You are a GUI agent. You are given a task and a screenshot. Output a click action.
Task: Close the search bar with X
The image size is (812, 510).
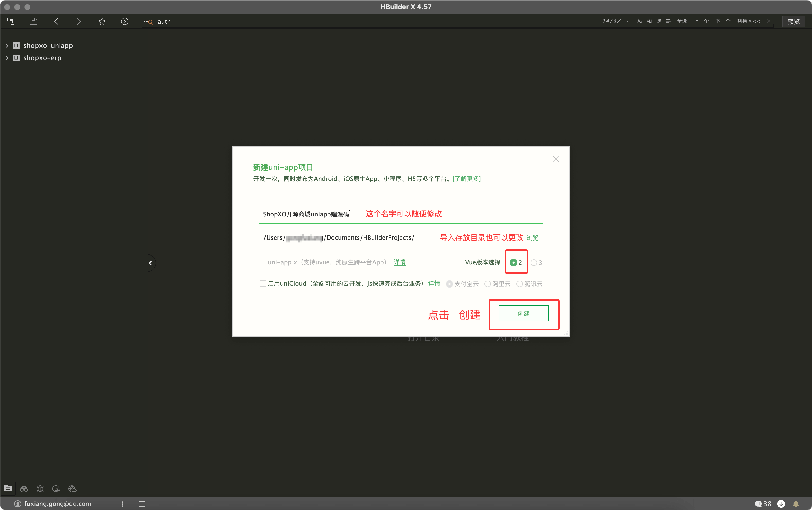click(769, 21)
